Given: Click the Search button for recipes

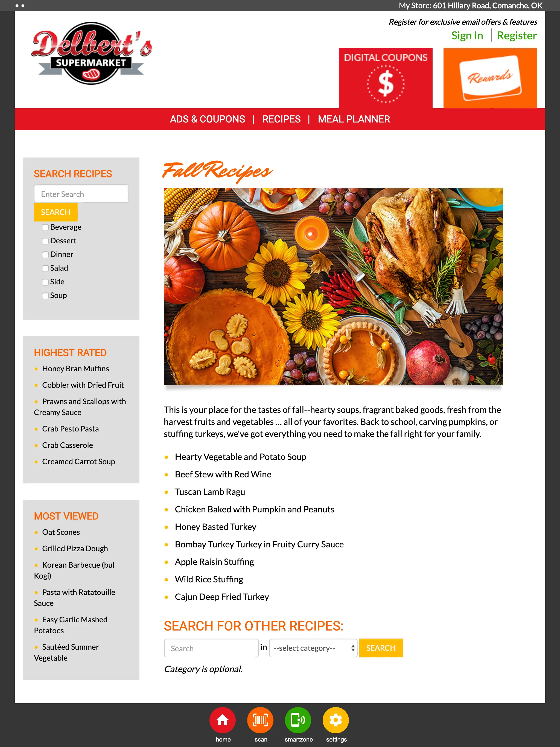Looking at the screenshot, I should click(55, 212).
